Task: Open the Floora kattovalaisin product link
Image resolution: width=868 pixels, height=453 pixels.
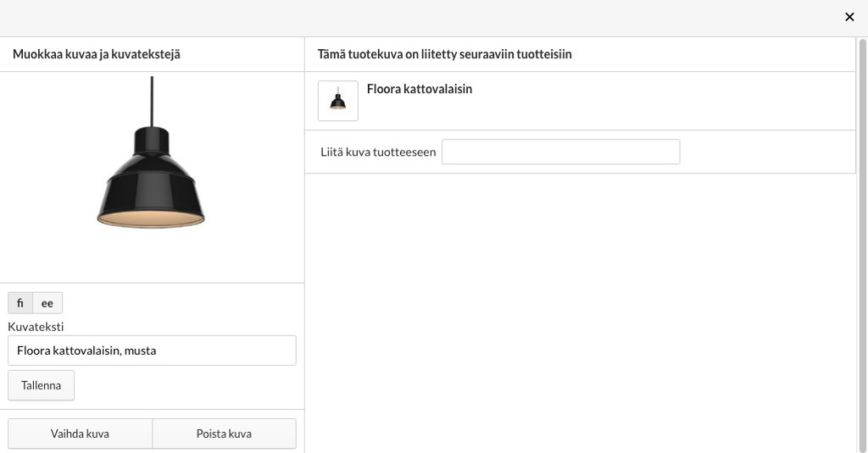Action: 419,89
